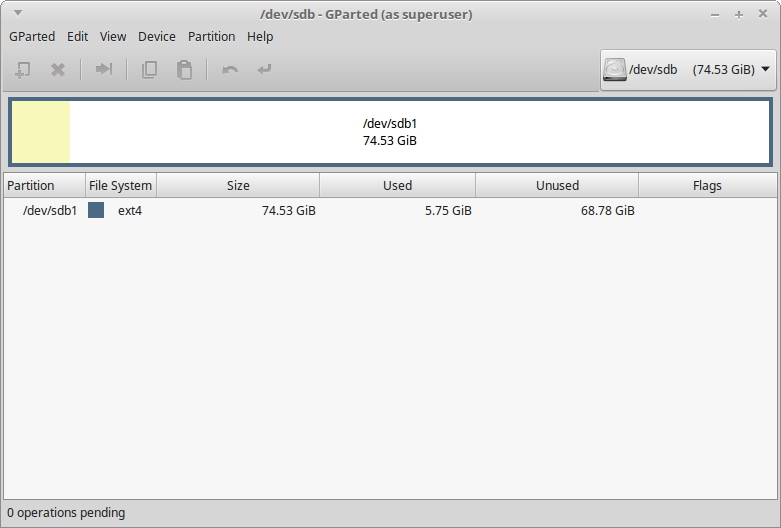Minimize the GParted window
Screen dimensions: 781x528
(715, 15)
